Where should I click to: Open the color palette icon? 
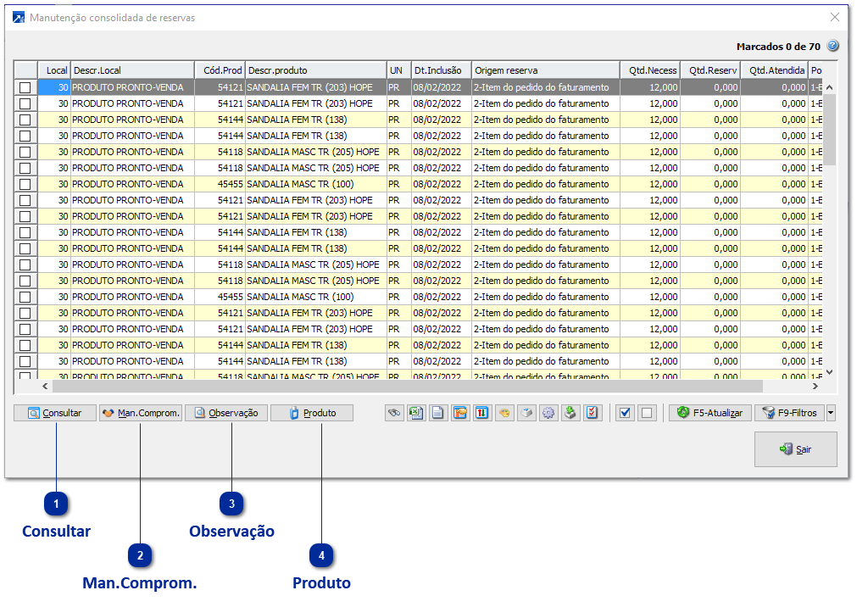tap(504, 413)
